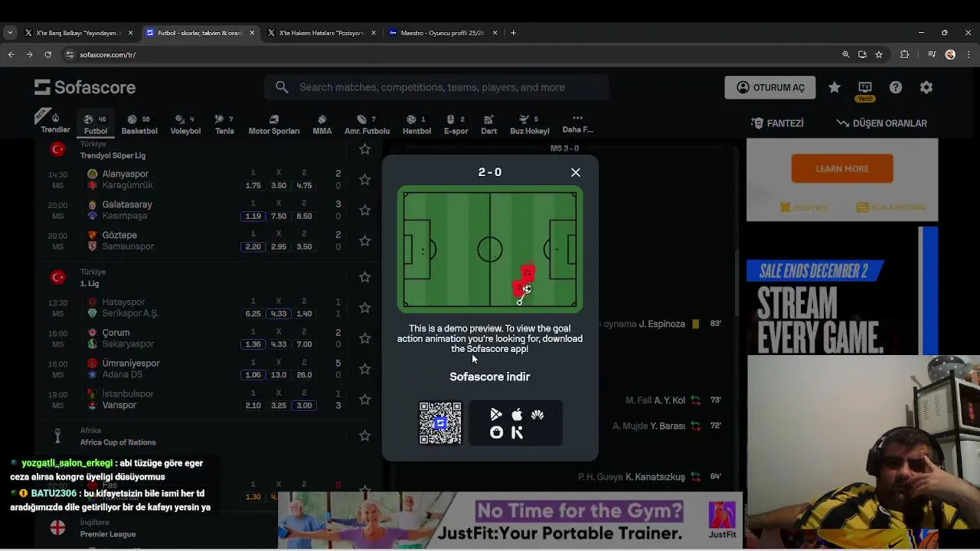Star the İstanbulspor vs Vanspor match
980x551 pixels.
(x=364, y=399)
